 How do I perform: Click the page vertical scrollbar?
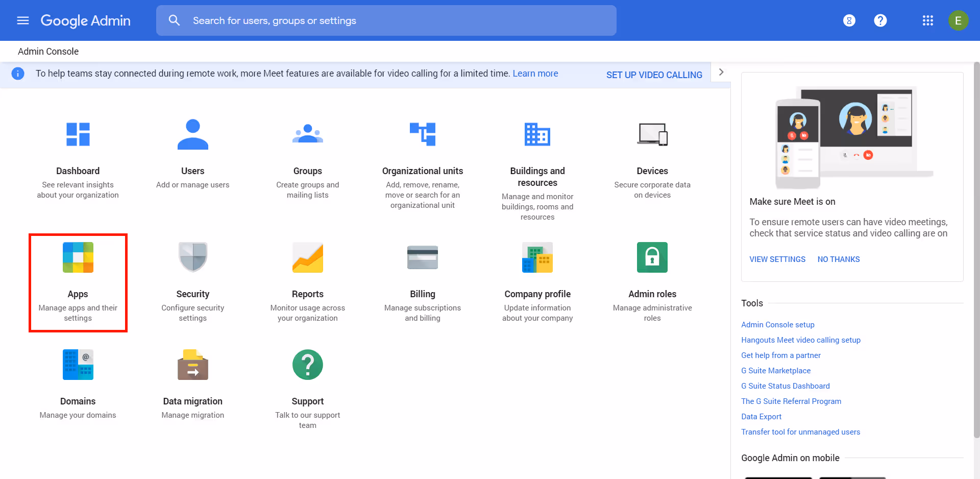point(977,250)
